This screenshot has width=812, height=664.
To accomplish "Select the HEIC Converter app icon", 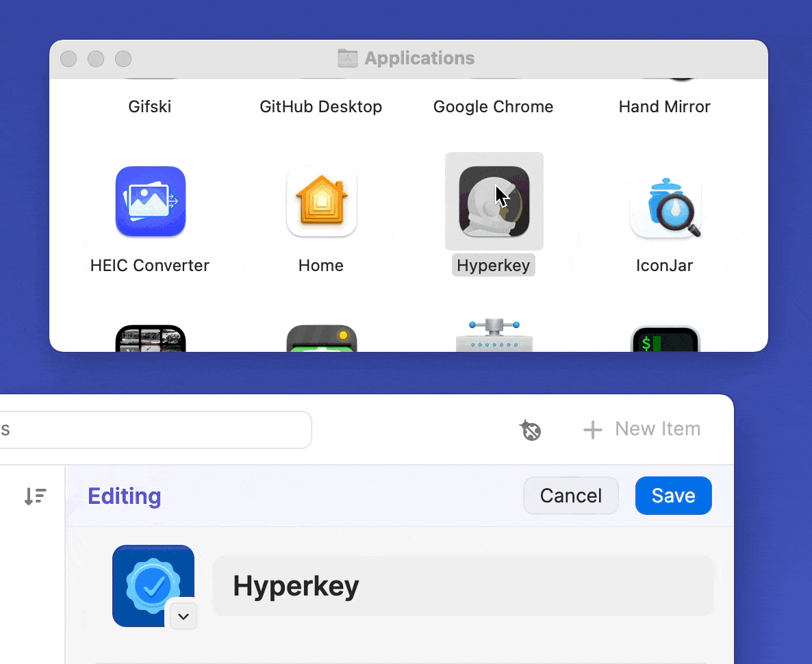I will (x=150, y=201).
